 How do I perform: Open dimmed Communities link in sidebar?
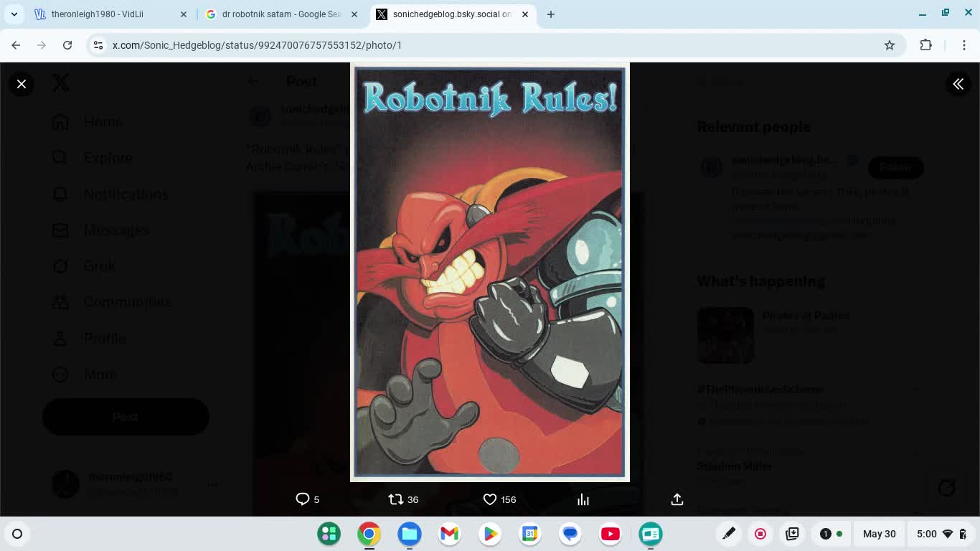coord(112,302)
